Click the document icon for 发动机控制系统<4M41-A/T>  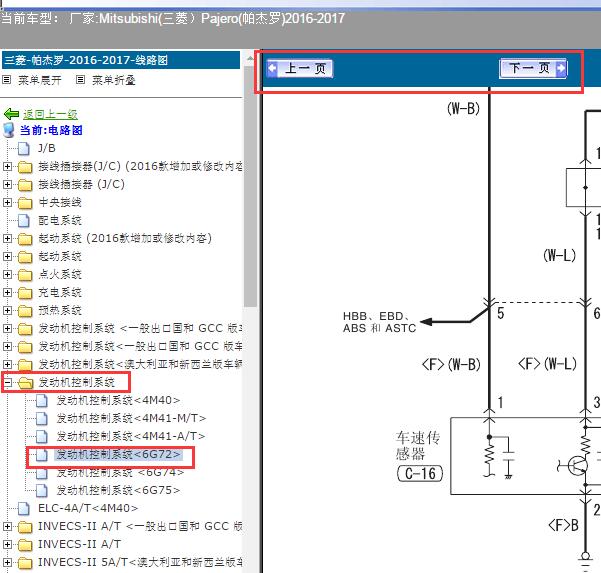click(x=42, y=437)
